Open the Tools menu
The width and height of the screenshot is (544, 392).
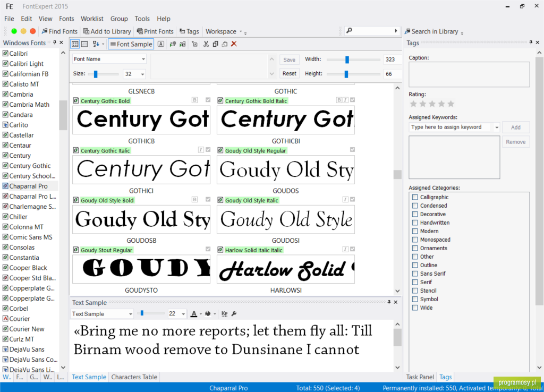(142, 19)
